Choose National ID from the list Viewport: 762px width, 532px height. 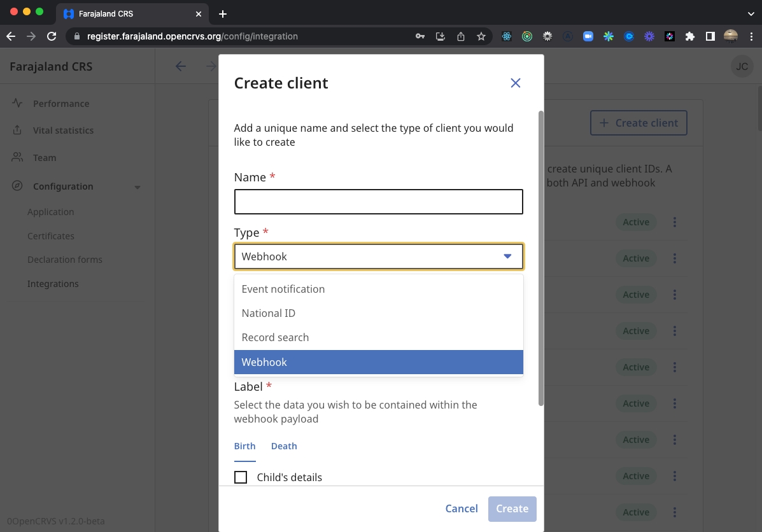[x=269, y=313]
